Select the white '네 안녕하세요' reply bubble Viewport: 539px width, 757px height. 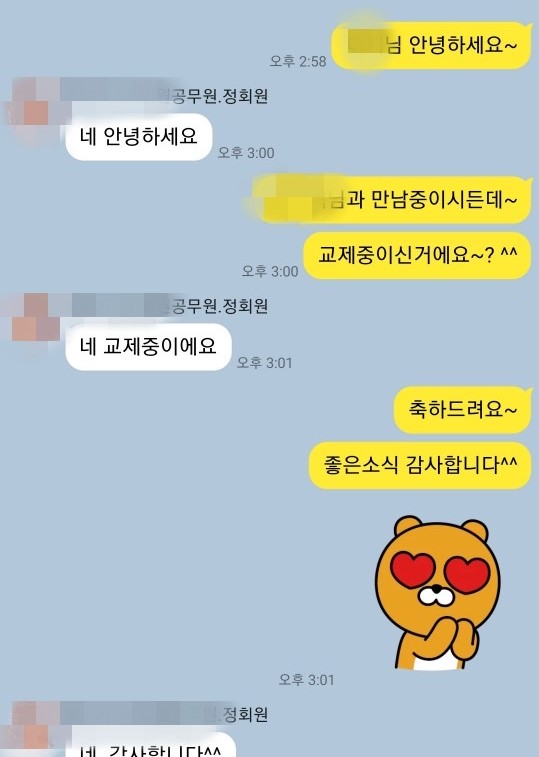coord(139,137)
